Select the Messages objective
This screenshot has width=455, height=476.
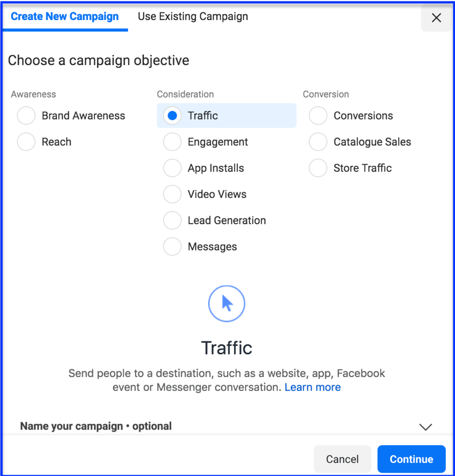(173, 246)
